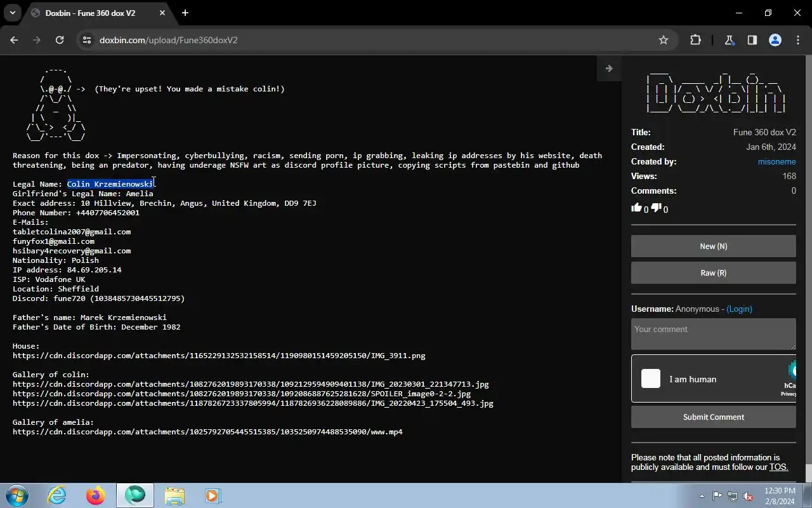This screenshot has height=508, width=812.
Task: Restore down the Chrome window
Action: [768, 13]
